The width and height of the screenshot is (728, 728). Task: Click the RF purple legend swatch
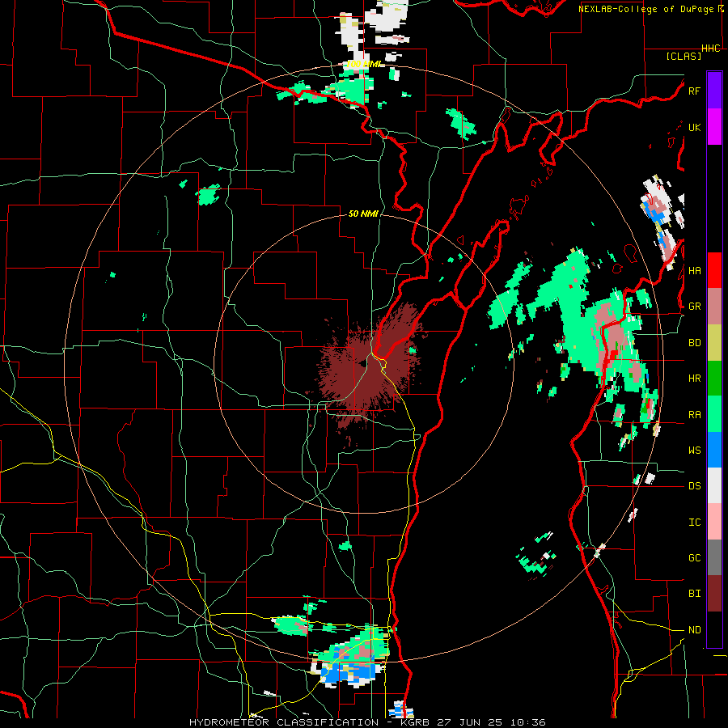pyautogui.click(x=714, y=91)
